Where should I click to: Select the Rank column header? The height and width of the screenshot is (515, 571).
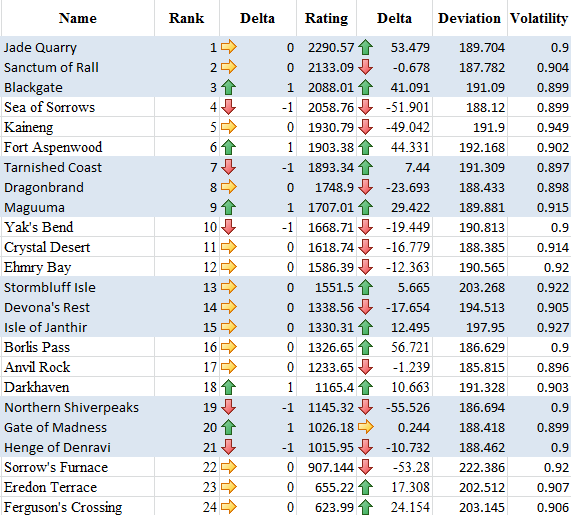click(x=187, y=18)
